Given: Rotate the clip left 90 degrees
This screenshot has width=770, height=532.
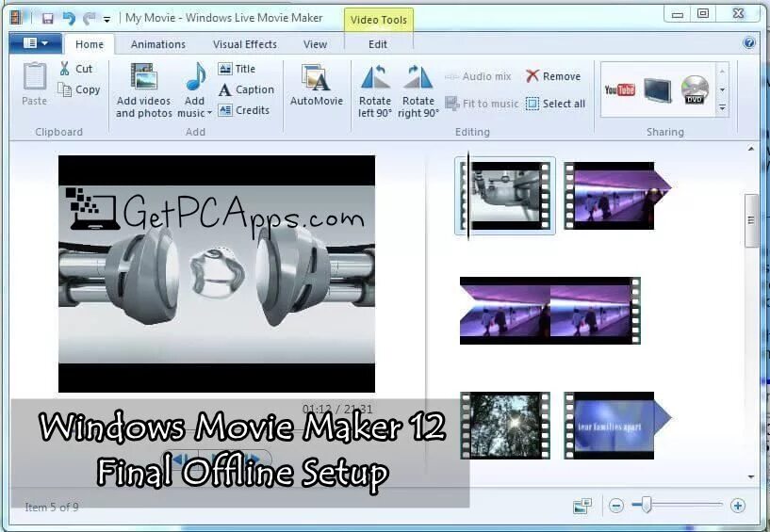Looking at the screenshot, I should point(375,91).
